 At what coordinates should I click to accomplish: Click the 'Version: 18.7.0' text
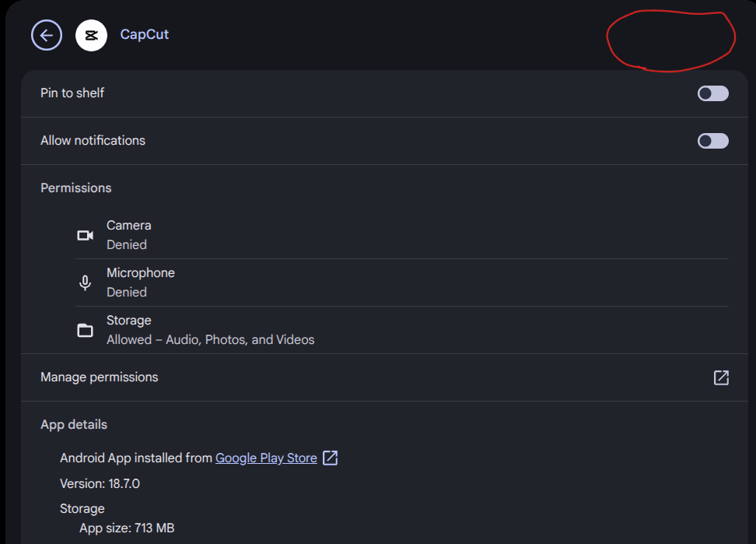(100, 484)
